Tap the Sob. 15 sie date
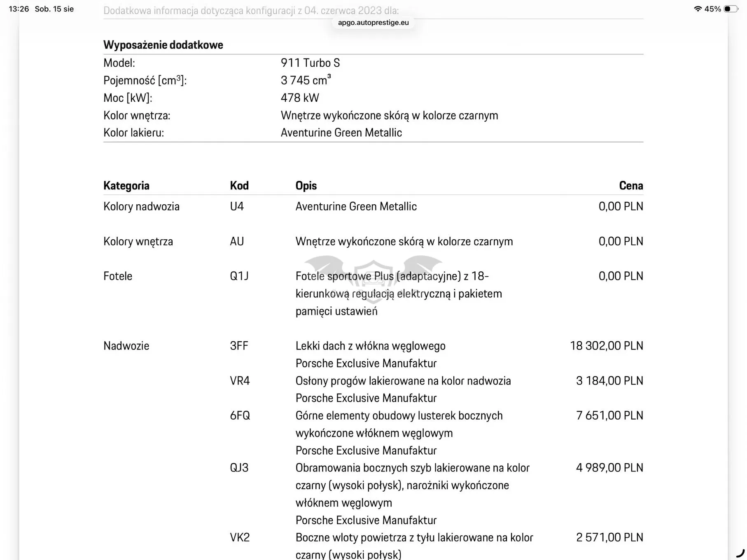This screenshot has width=747, height=560. (x=54, y=9)
